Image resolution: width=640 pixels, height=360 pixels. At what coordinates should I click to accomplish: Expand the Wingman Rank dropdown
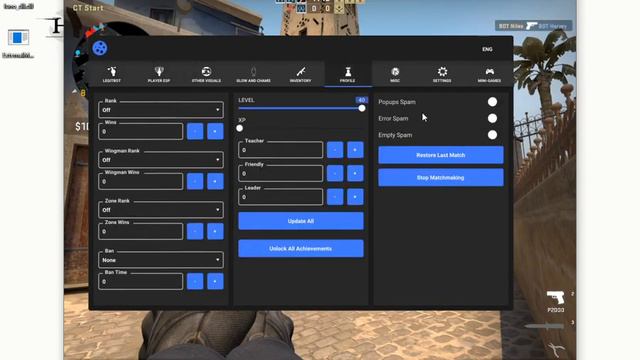(161, 160)
